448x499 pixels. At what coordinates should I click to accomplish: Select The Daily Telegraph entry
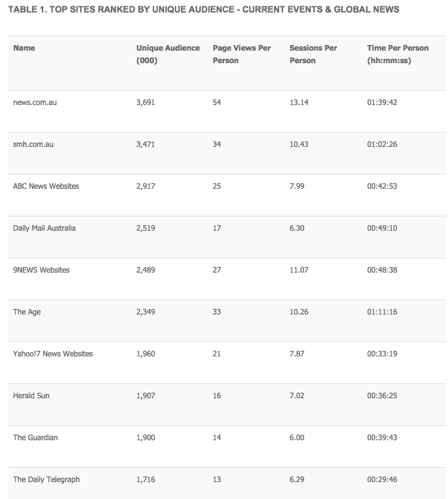pos(46,480)
